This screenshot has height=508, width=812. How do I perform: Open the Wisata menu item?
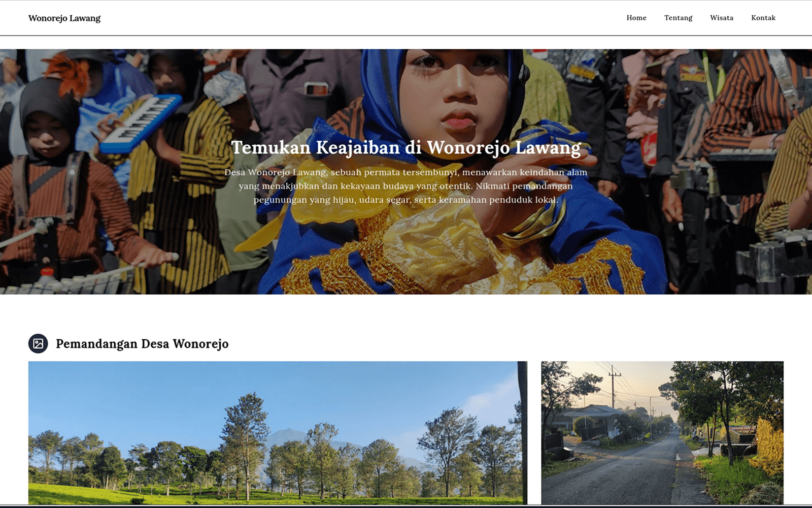pos(721,18)
